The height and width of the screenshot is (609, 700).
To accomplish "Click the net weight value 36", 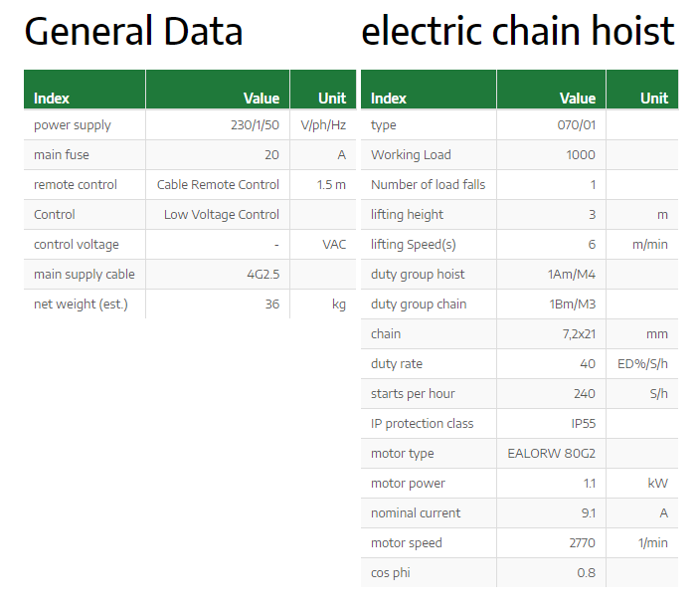I will tap(272, 304).
